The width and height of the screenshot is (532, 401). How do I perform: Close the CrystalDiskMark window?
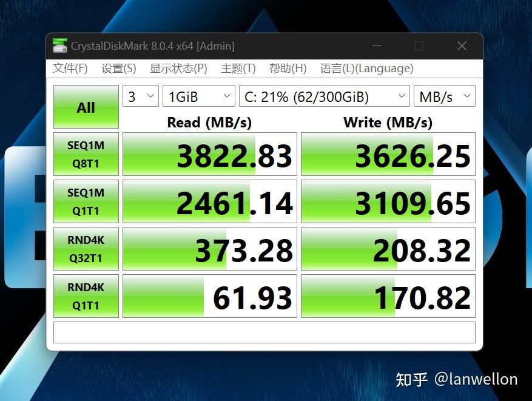coord(462,45)
